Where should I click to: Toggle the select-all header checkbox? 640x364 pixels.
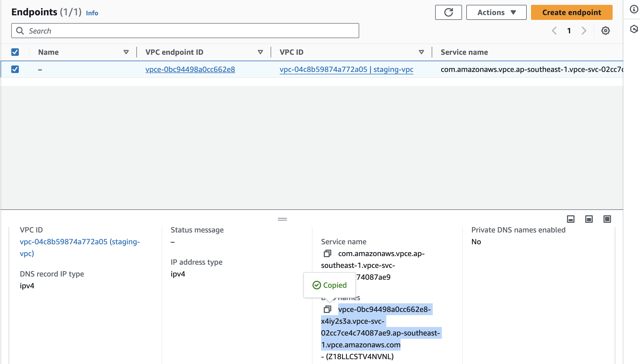coord(15,52)
